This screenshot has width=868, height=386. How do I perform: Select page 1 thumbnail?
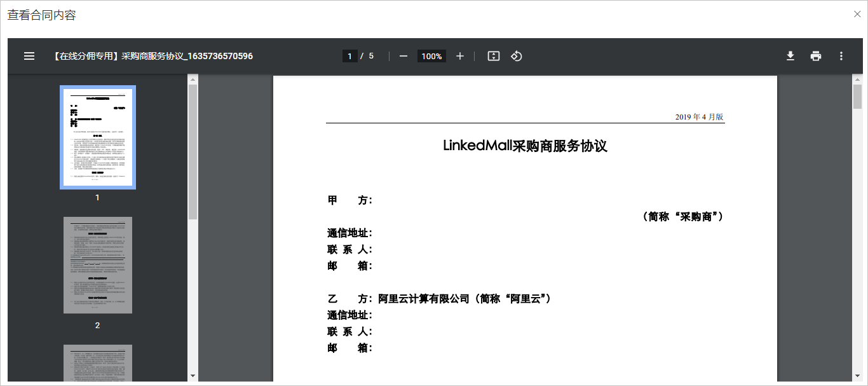(x=98, y=137)
